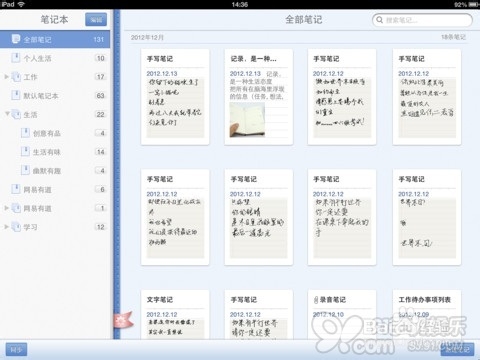The image size is (480, 360).
Task: Tap the Wi-Fi icon in status bar
Action: tap(21, 4)
